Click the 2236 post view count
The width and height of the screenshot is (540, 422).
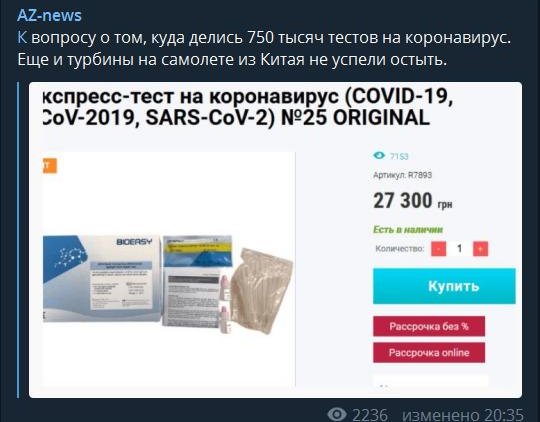coord(370,415)
